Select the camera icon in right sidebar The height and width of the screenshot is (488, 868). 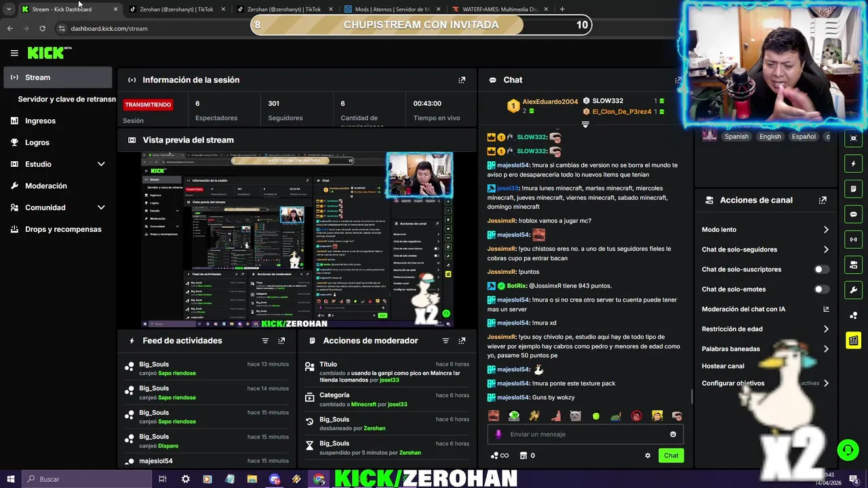pyautogui.click(x=853, y=264)
